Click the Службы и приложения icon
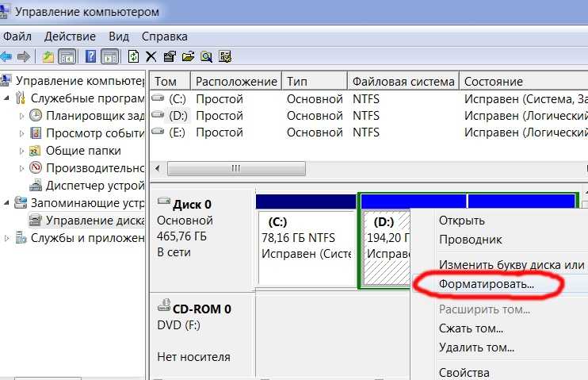The height and width of the screenshot is (380, 588). 21,238
